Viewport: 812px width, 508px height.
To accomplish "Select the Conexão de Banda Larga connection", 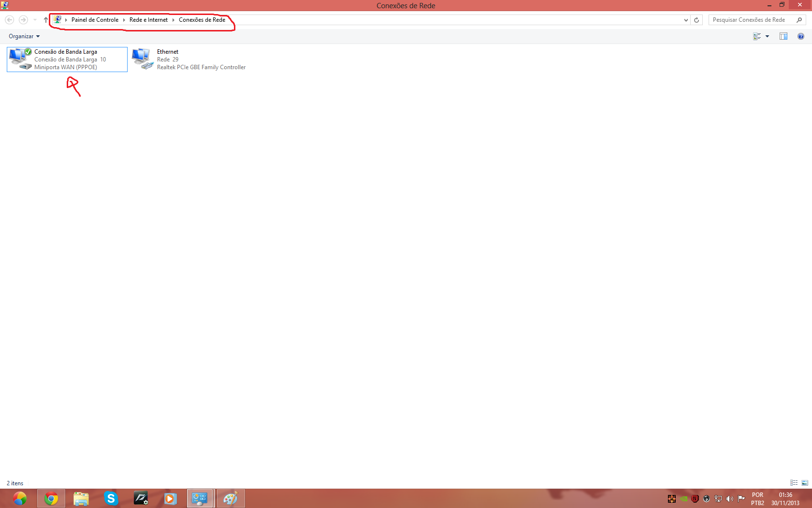I will tap(67, 59).
